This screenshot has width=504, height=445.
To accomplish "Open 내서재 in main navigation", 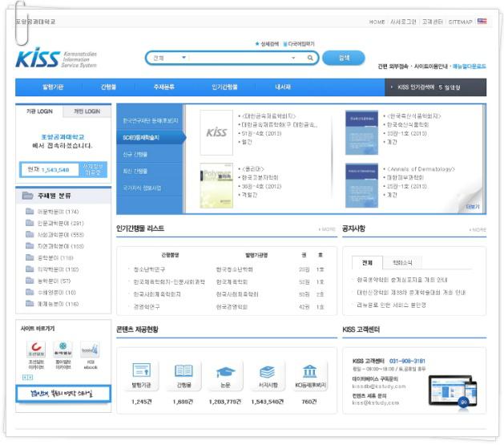I will point(283,87).
